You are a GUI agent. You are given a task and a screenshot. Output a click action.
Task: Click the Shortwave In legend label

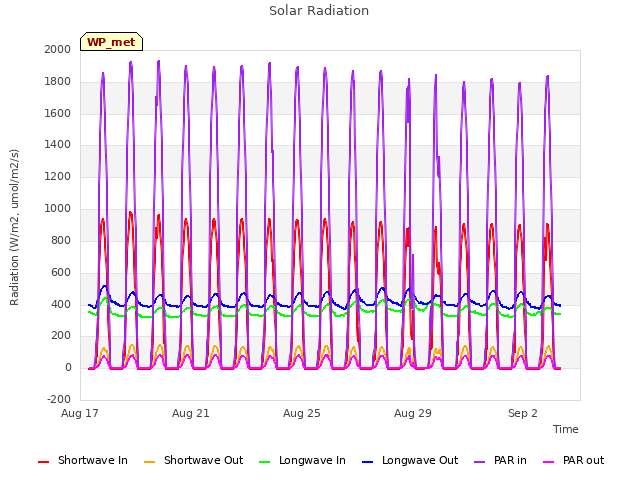(x=93, y=460)
